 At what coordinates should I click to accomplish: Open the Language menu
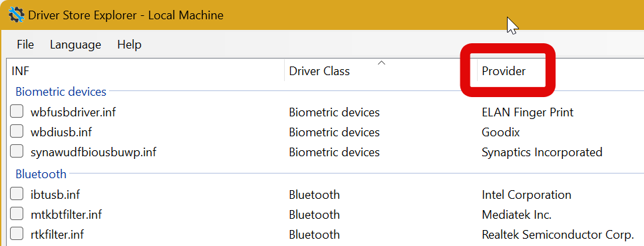76,45
